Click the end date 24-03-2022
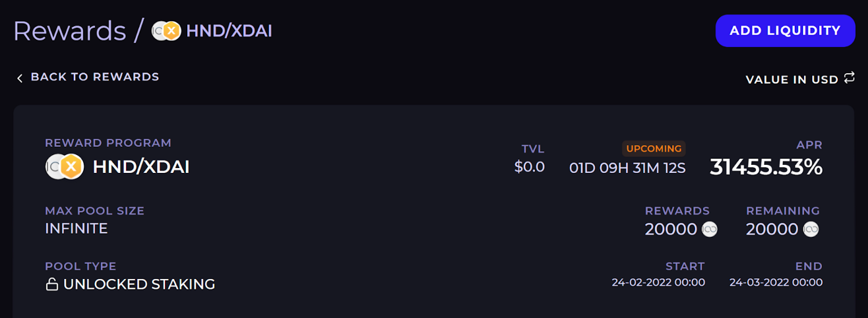 (776, 283)
